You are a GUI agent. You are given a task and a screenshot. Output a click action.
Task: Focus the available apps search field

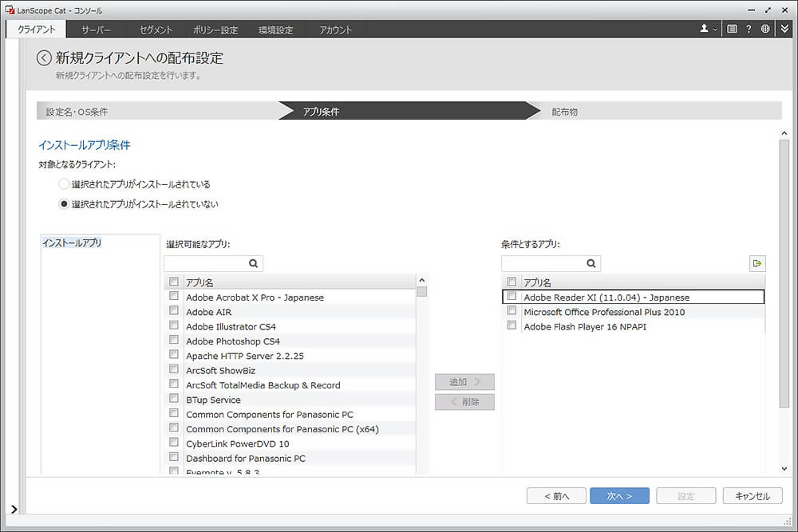(206, 263)
